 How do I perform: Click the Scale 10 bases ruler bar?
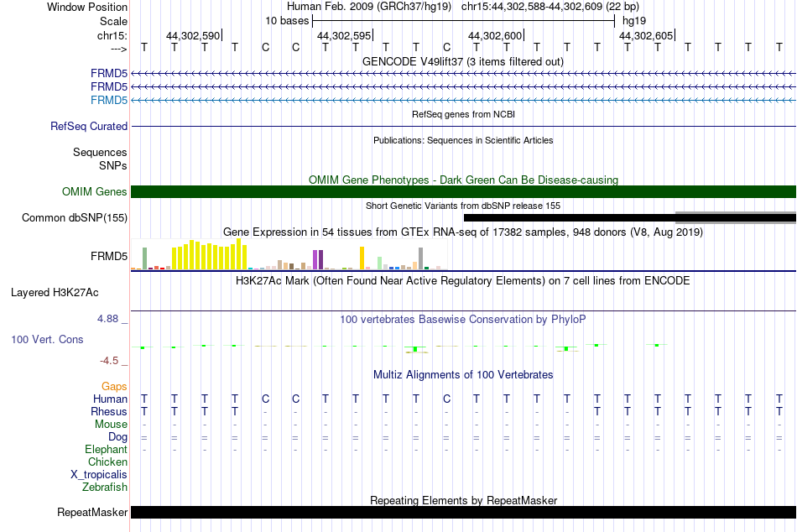pyautogui.click(x=464, y=21)
